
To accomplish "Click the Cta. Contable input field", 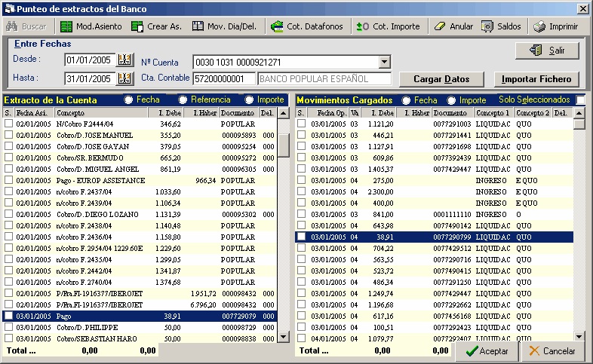I will [224, 79].
